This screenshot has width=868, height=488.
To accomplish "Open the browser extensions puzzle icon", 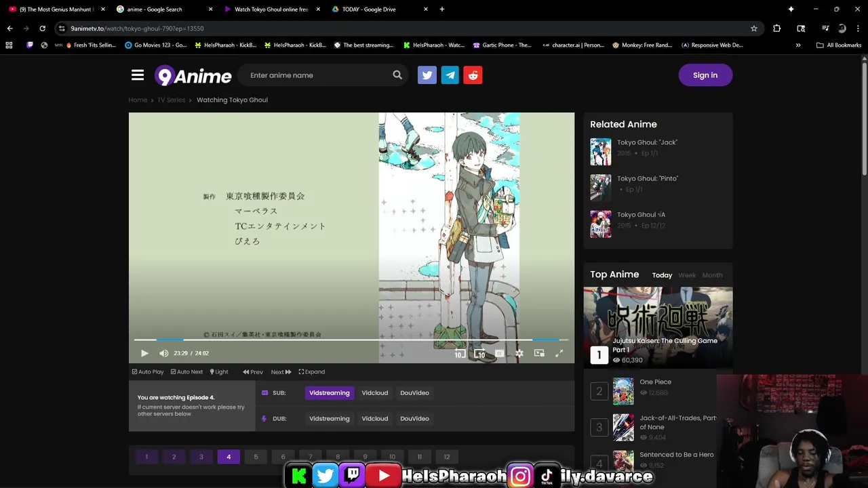I will pyautogui.click(x=777, y=28).
